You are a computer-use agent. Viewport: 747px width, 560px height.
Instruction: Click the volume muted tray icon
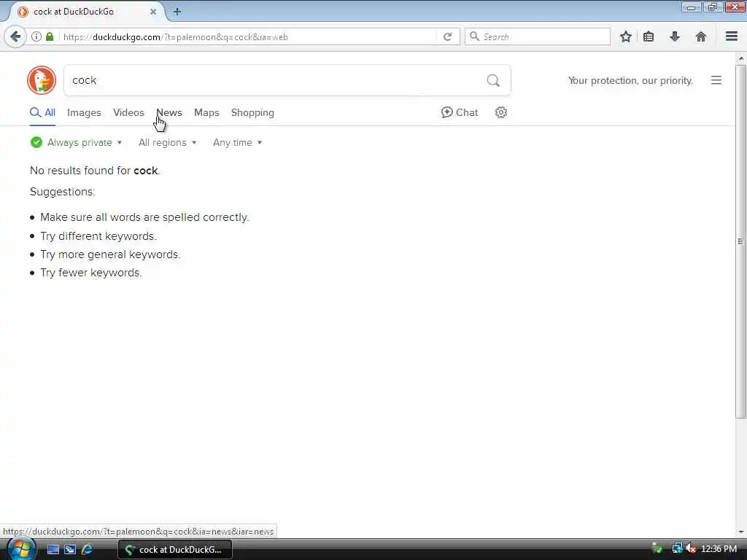[x=691, y=549]
